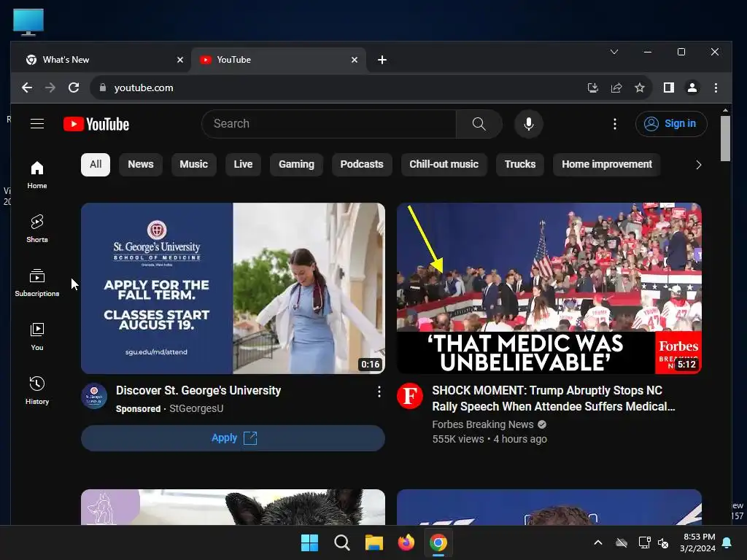Select the News filter chip
The width and height of the screenshot is (747, 560).
pyautogui.click(x=141, y=164)
